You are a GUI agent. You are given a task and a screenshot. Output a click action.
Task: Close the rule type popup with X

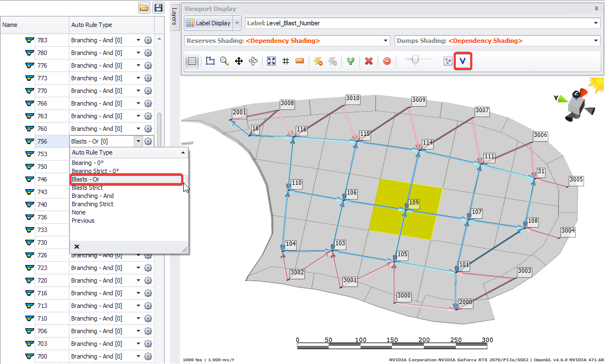point(77,247)
